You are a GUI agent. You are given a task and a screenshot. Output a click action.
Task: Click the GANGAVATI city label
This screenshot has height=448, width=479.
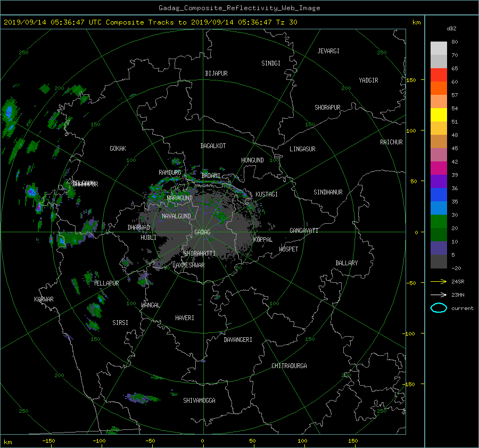click(x=304, y=231)
